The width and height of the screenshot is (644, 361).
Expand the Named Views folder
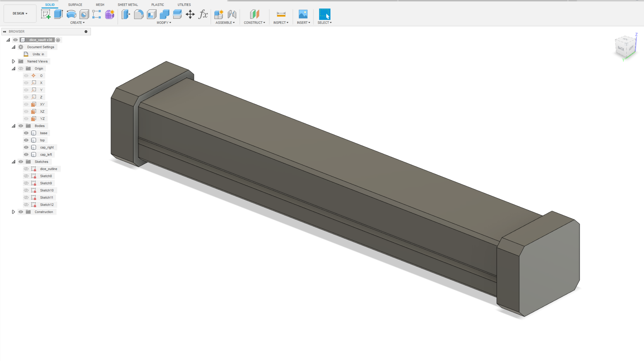click(x=14, y=61)
